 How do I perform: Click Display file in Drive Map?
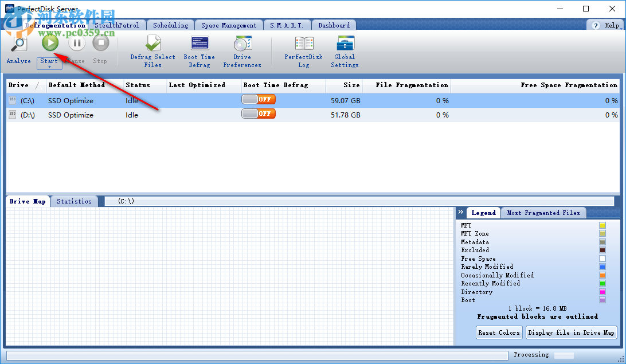571,332
